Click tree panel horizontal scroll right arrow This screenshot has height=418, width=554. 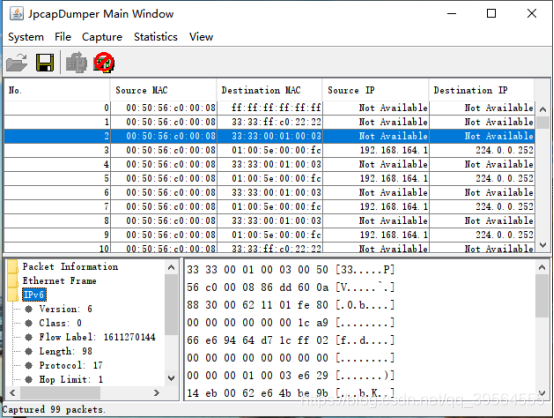click(x=157, y=393)
